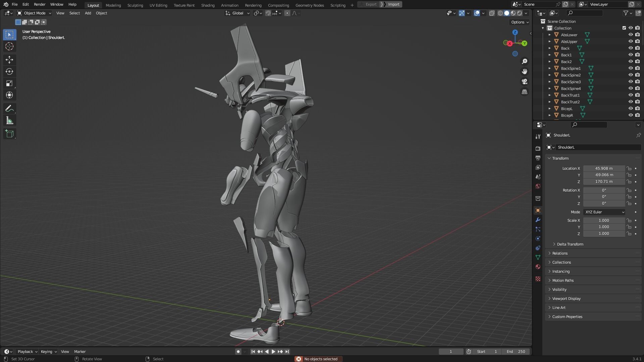
Task: Open the File menu
Action: pyautogui.click(x=14, y=4)
